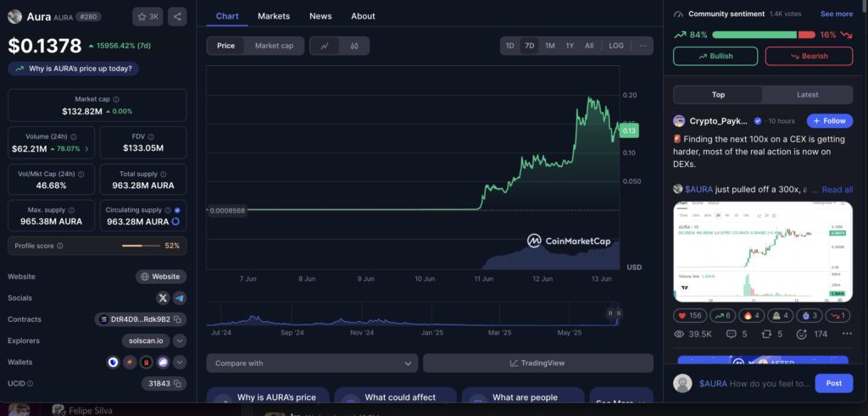Click Read all on the post
Image resolution: width=868 pixels, height=416 pixels.
pos(837,190)
